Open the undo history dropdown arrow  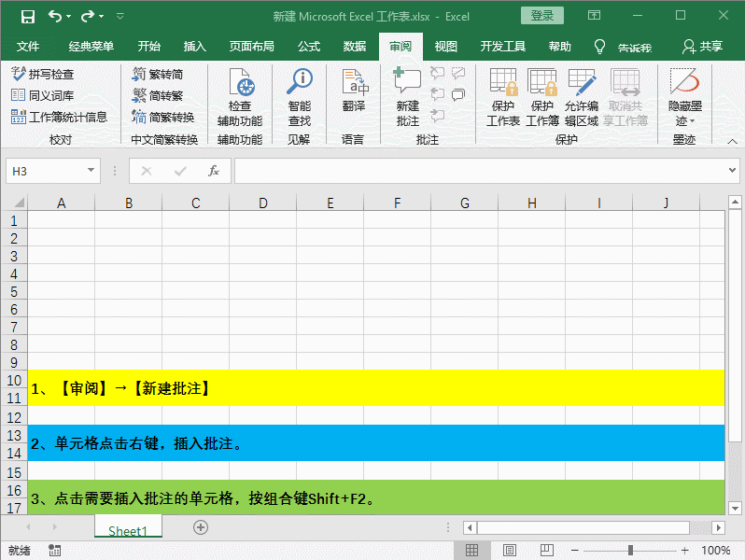click(x=69, y=17)
